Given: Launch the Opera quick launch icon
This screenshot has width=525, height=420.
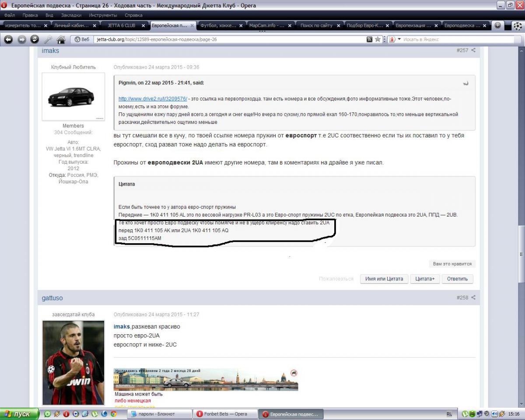Looking at the screenshot, I should [x=66, y=413].
